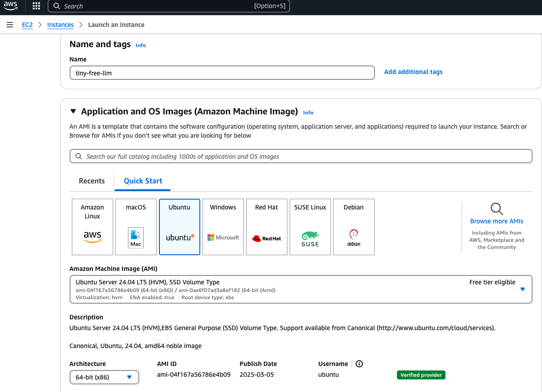542x392 pixels.
Task: Select the Ubuntu AMI tile
Action: pyautogui.click(x=180, y=227)
